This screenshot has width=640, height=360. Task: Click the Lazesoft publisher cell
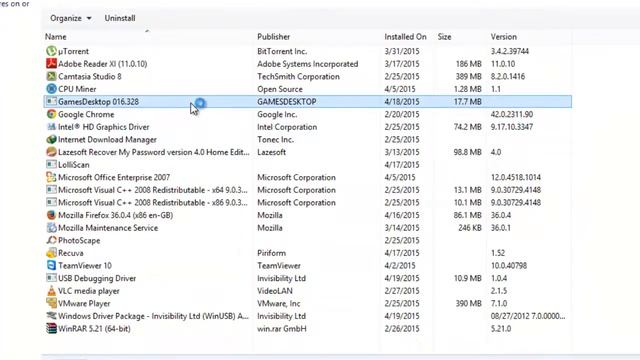tap(271, 152)
